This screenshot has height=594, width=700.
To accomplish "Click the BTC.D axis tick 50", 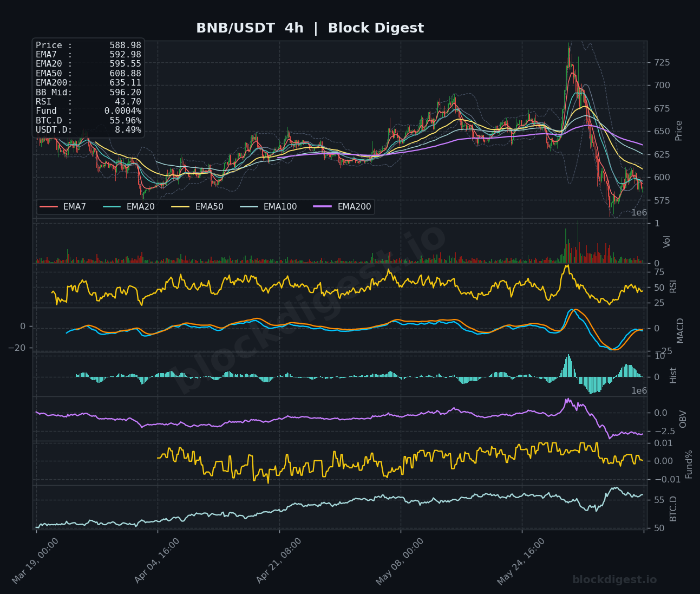I will coord(659,528).
